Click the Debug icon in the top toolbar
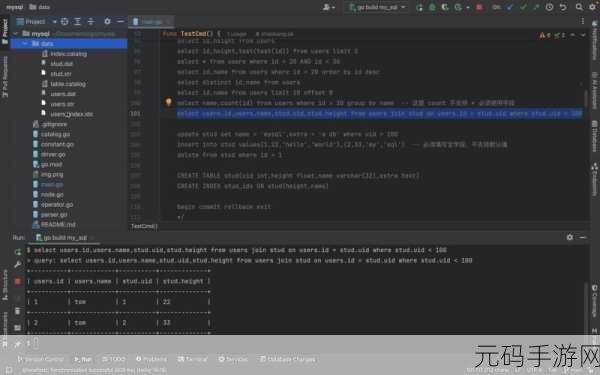The height and width of the screenshot is (375, 600). [432, 7]
